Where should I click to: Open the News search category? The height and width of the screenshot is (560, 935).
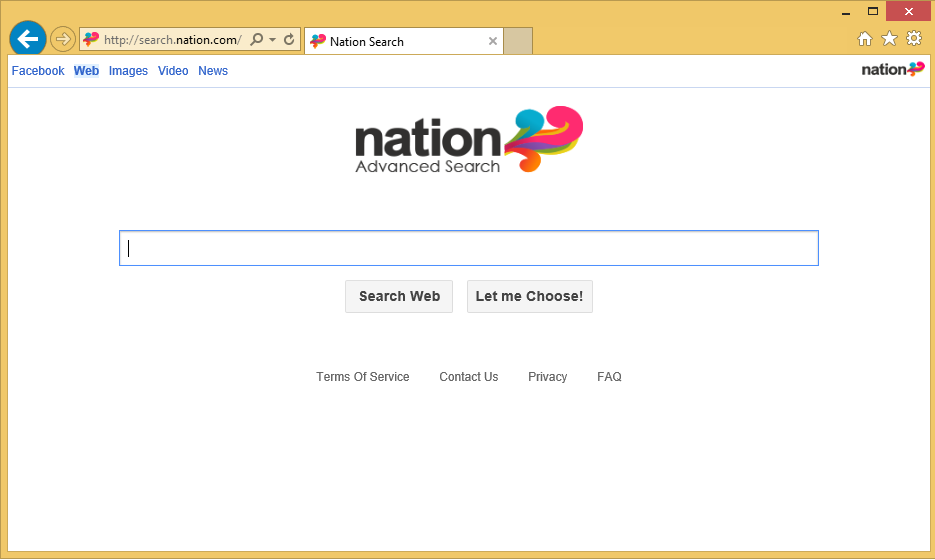click(213, 71)
